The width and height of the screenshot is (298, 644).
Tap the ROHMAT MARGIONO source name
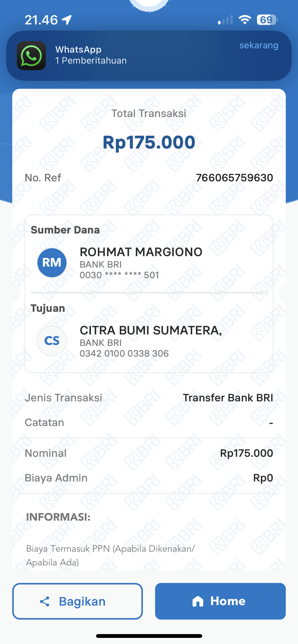pos(141,252)
